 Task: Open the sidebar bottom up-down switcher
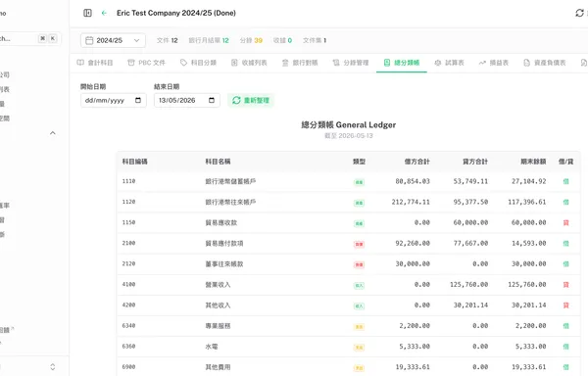[x=53, y=367]
